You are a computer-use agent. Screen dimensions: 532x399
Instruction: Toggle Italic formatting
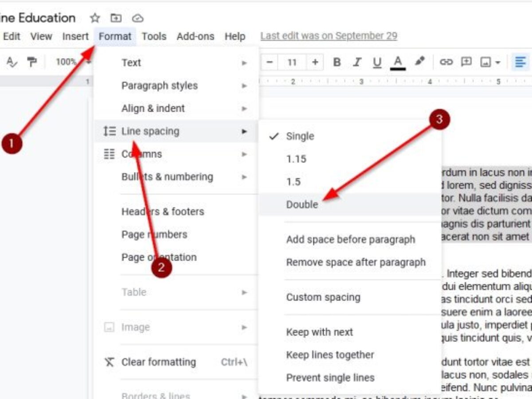pos(357,62)
